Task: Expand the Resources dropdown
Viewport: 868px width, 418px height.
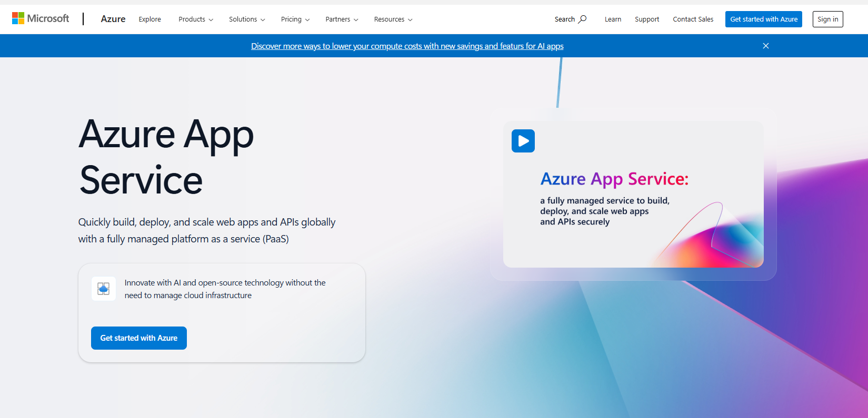Action: (x=393, y=19)
